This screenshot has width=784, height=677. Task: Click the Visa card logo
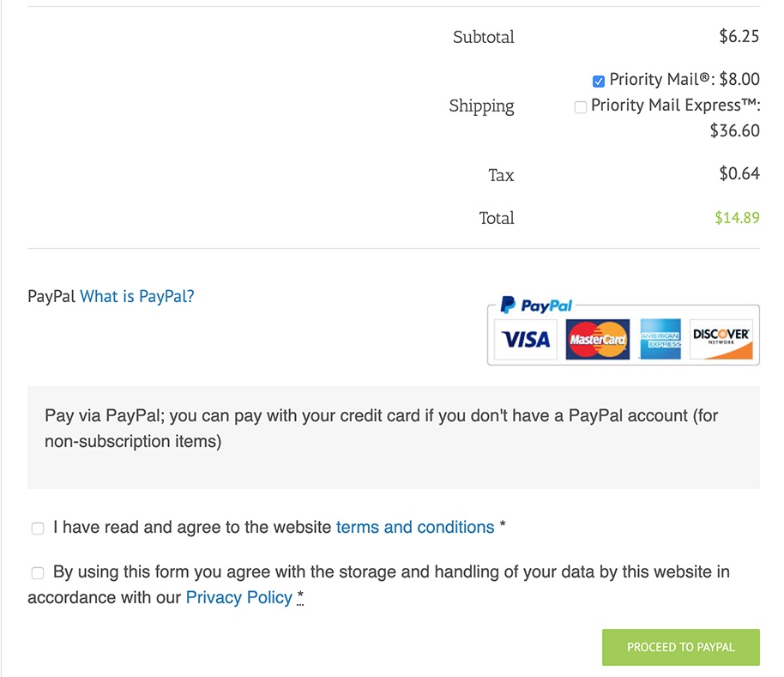pos(526,340)
